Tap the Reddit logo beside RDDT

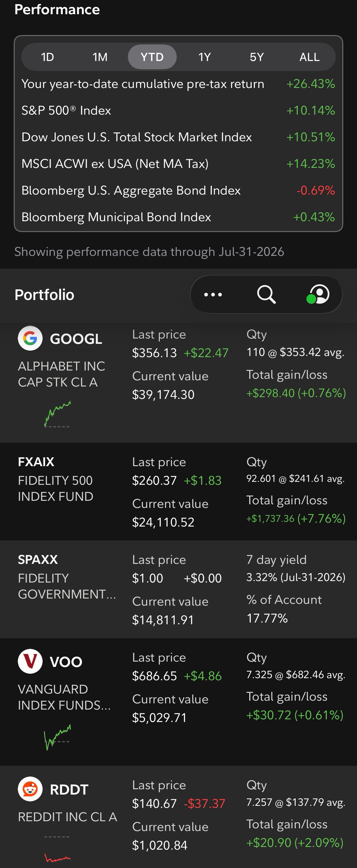coord(30,789)
